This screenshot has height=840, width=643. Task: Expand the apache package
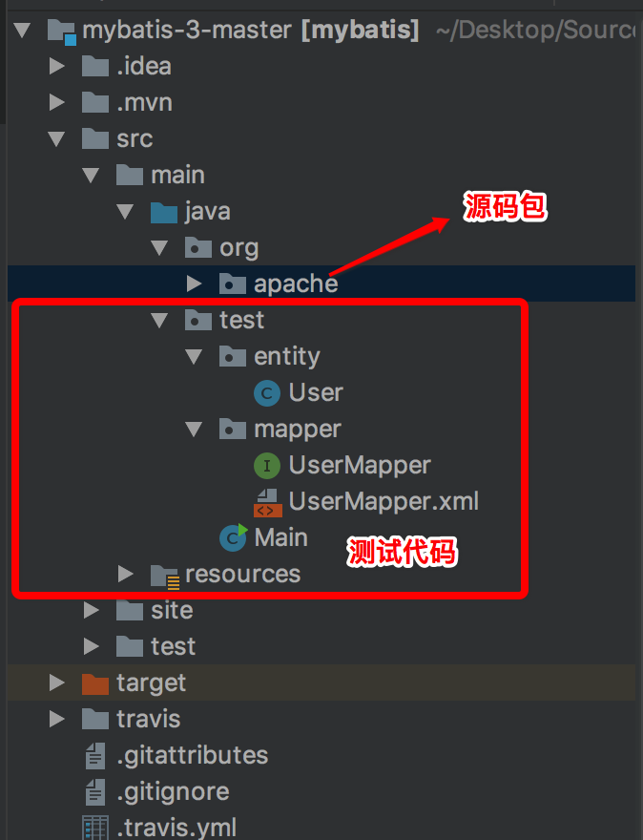(194, 283)
